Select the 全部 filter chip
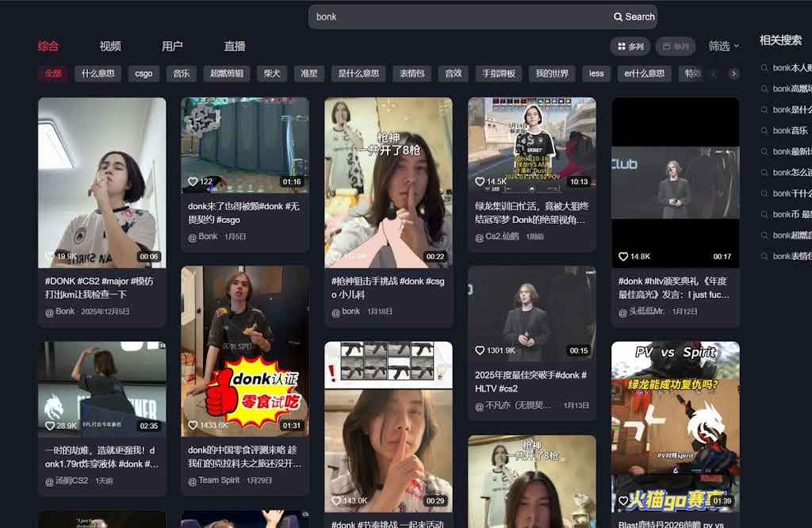 point(53,74)
